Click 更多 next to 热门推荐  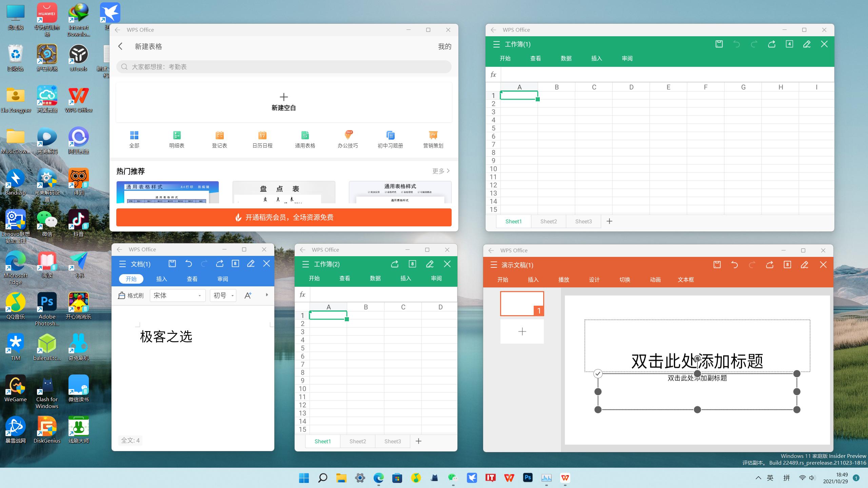click(x=439, y=171)
